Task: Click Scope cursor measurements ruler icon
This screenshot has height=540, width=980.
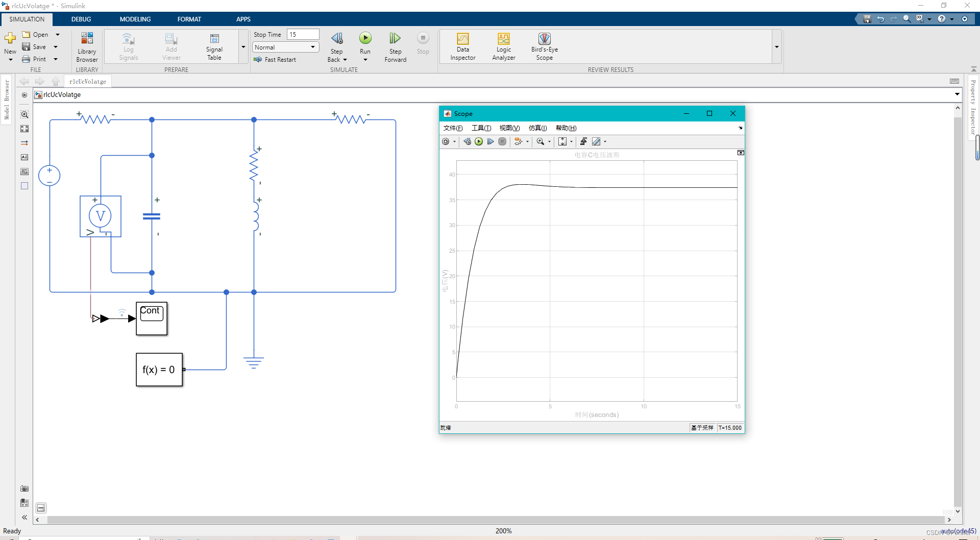Action: (x=596, y=142)
